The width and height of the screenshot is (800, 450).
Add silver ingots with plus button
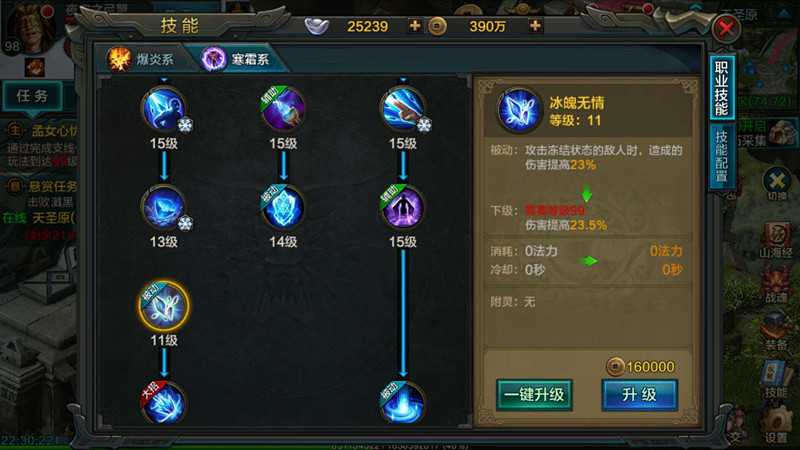[x=415, y=26]
